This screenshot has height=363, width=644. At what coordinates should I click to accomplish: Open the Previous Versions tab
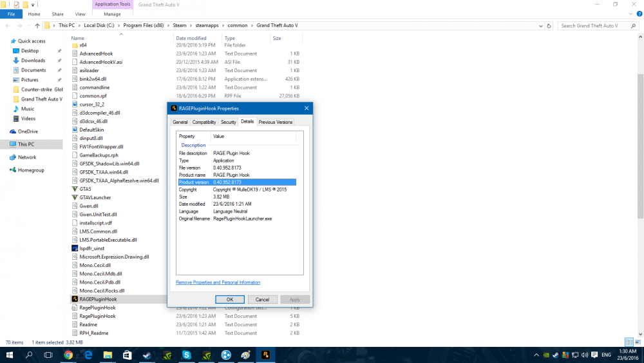(275, 122)
